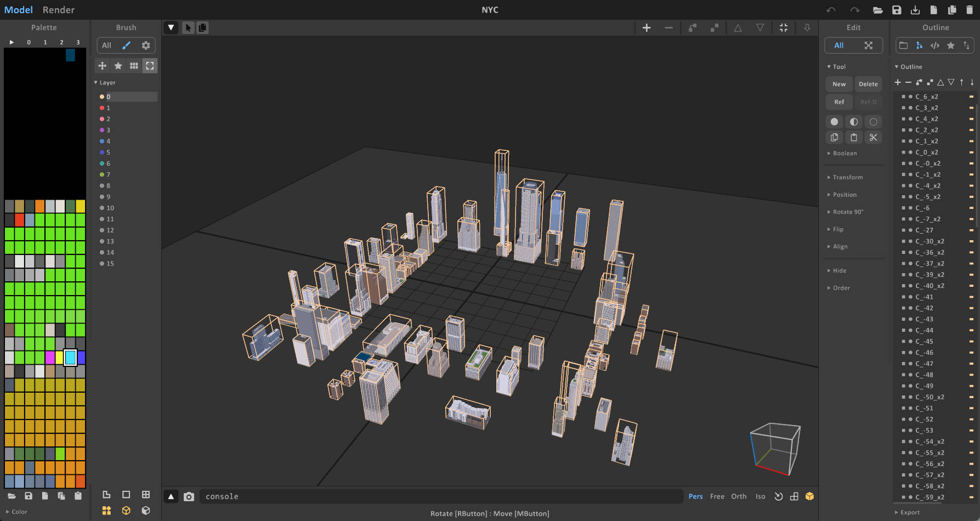The image size is (980, 521).
Task: Toggle visibility dot of layer 5
Action: pos(102,152)
